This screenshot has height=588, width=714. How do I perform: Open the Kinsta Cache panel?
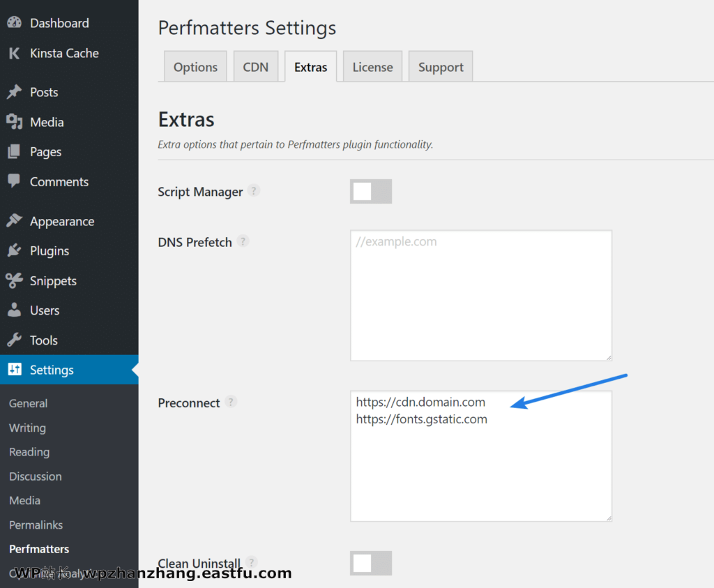point(63,53)
